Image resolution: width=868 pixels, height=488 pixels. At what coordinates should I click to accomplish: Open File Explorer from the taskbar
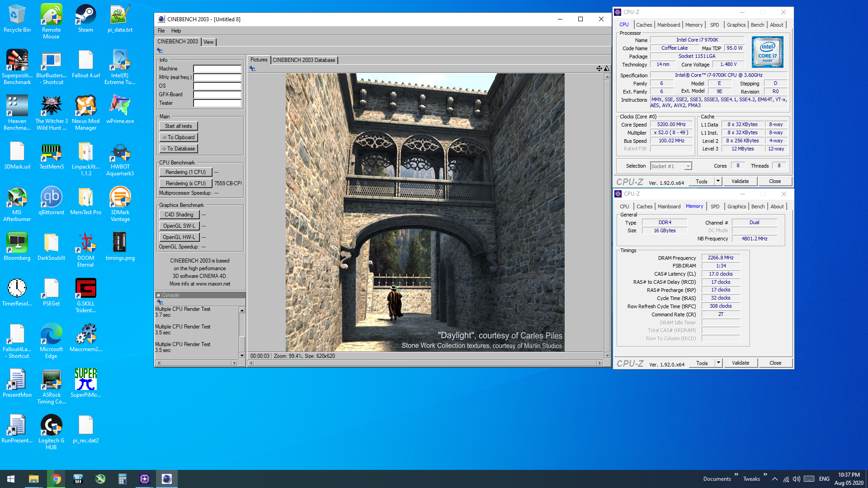tap(34, 479)
